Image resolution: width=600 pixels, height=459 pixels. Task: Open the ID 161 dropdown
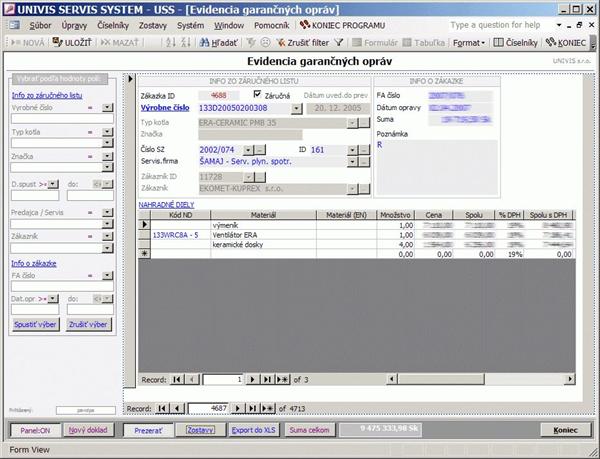(352, 150)
